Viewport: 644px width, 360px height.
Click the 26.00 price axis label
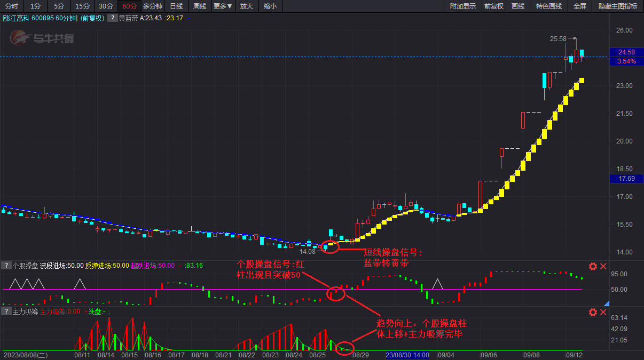pos(625,30)
